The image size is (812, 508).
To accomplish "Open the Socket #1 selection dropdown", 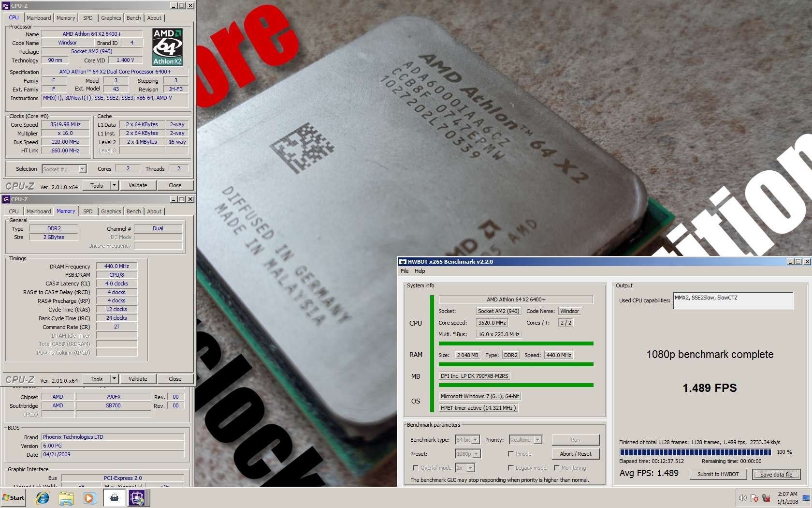I will click(x=82, y=169).
